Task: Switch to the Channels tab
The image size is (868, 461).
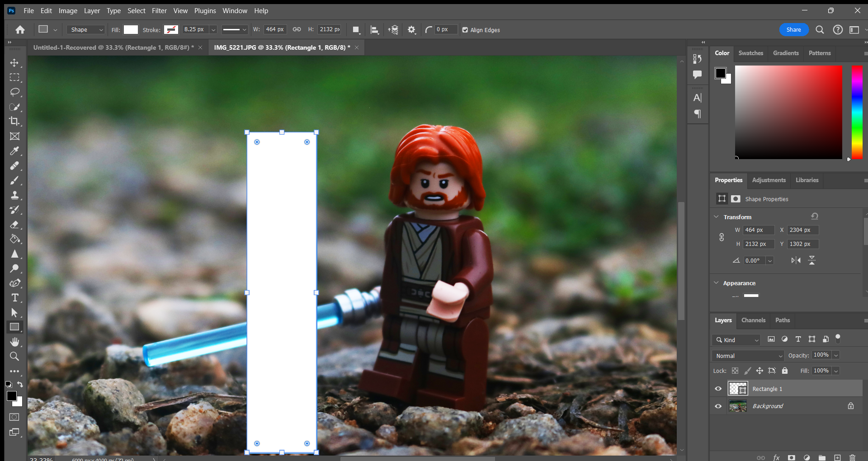Action: click(x=753, y=320)
